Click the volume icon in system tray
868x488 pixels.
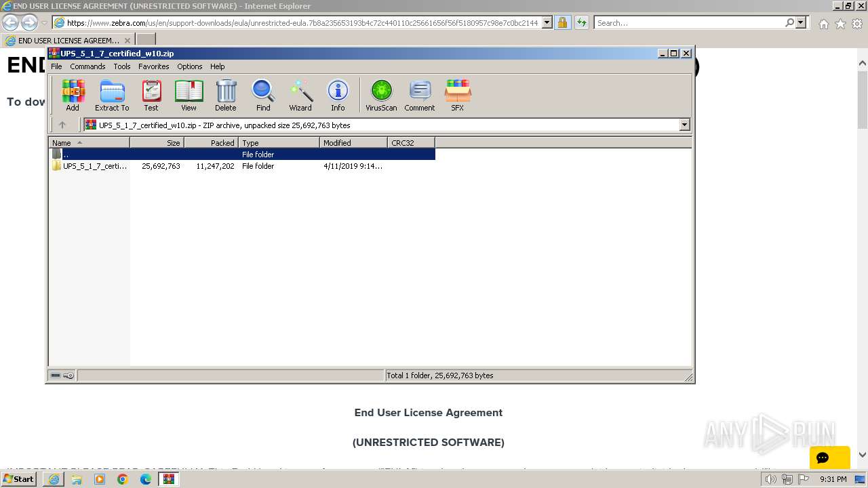click(x=770, y=479)
